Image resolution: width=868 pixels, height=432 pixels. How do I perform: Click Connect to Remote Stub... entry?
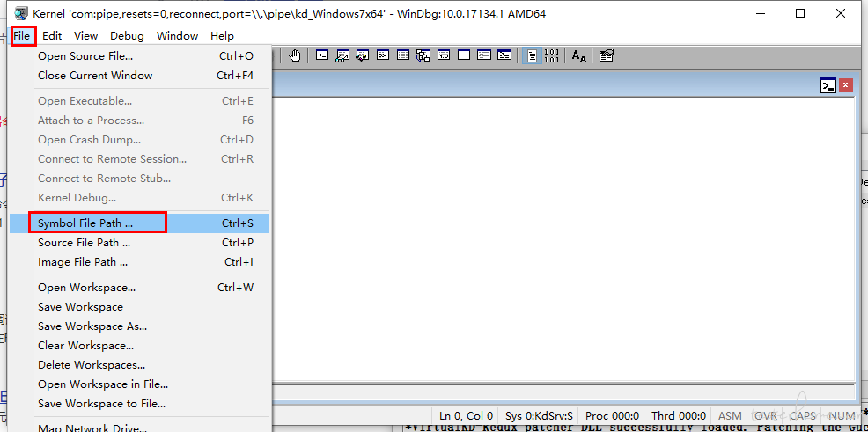(139, 178)
